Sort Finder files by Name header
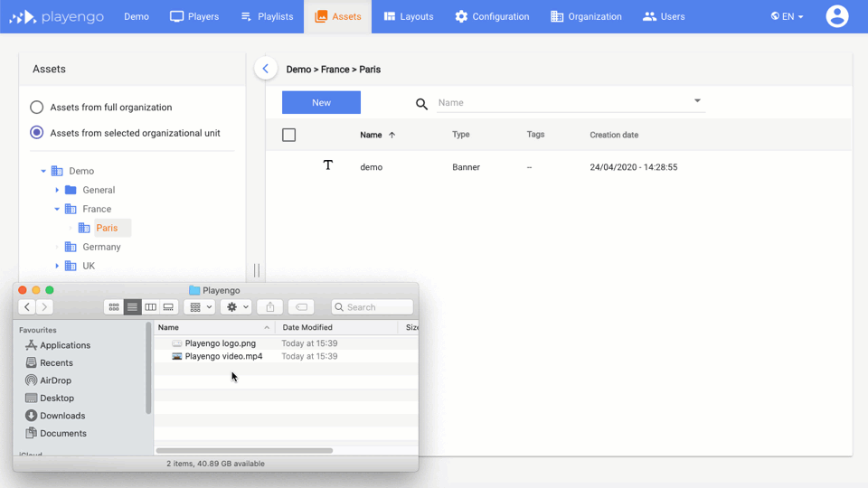This screenshot has width=868, height=488. 214,327
